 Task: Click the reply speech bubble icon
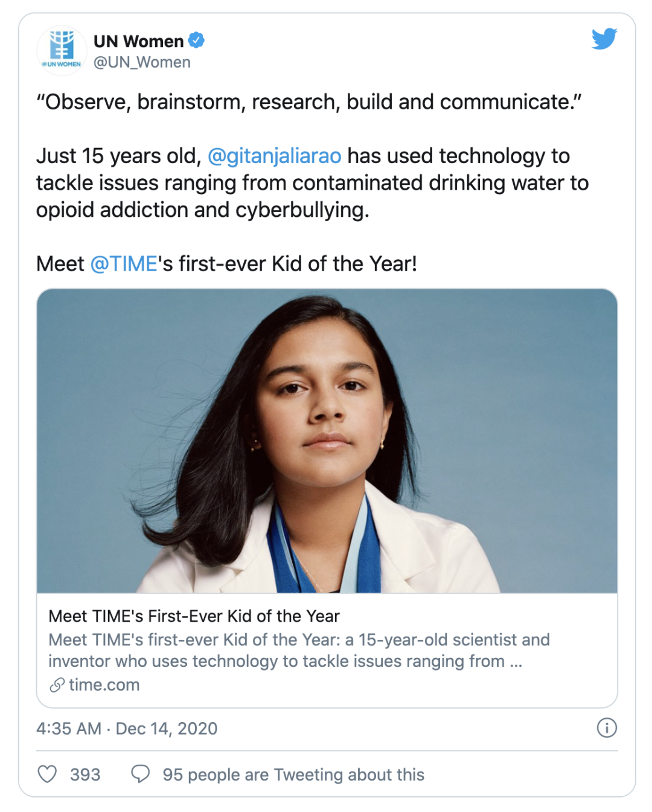[141, 773]
